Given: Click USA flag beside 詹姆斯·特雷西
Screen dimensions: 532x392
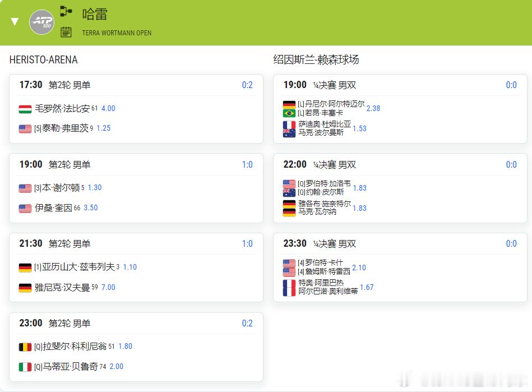Looking at the screenshot, I should [289, 272].
